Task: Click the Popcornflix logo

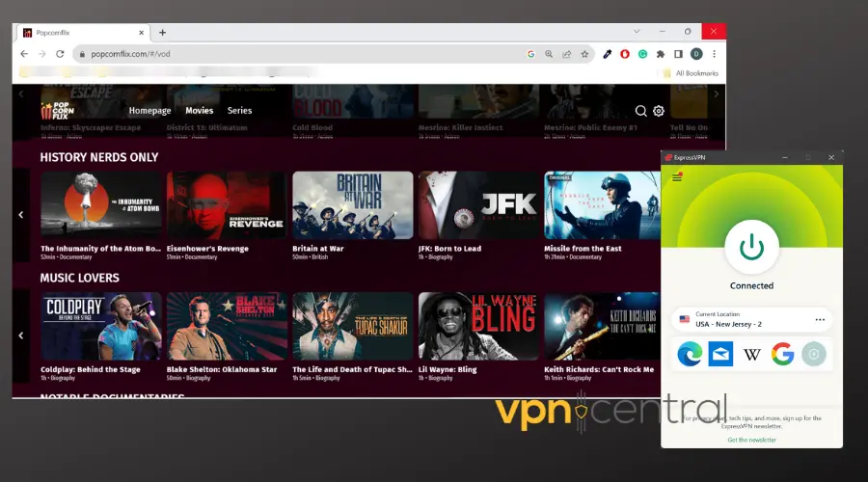Action: click(57, 111)
